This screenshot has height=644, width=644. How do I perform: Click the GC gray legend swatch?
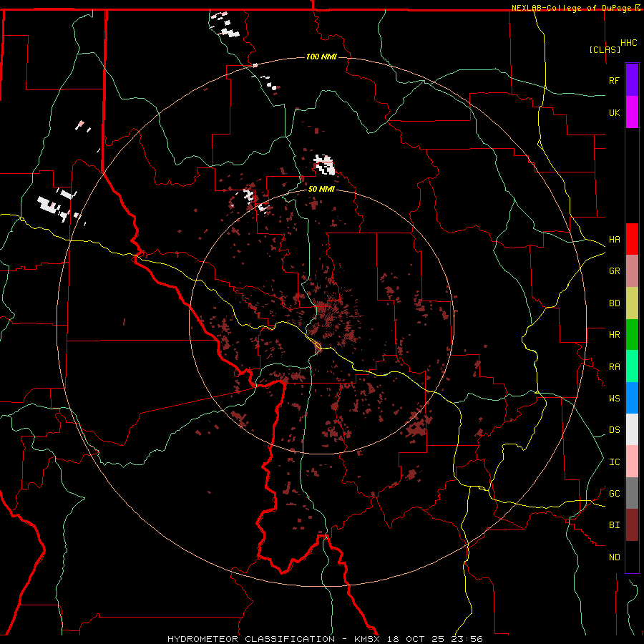[632, 493]
